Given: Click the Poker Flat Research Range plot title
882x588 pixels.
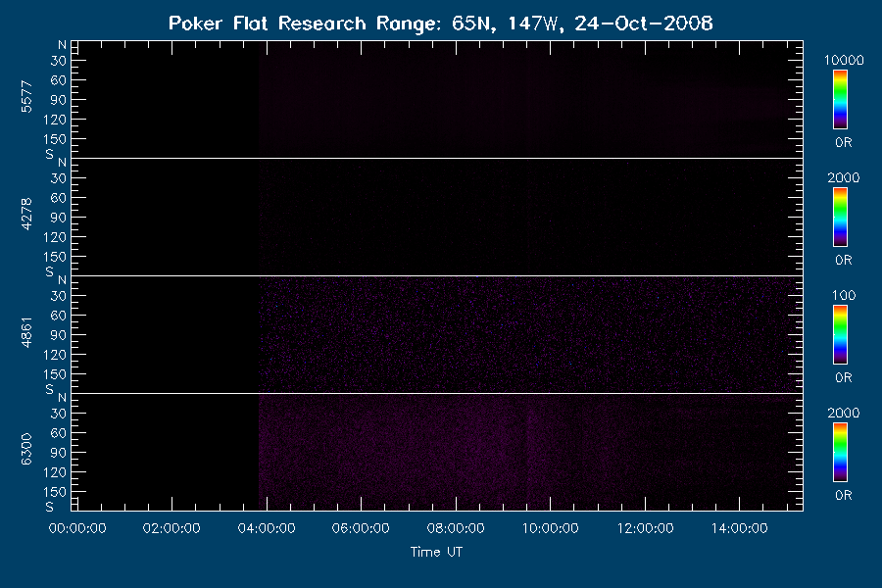Looking at the screenshot, I should point(440,24).
